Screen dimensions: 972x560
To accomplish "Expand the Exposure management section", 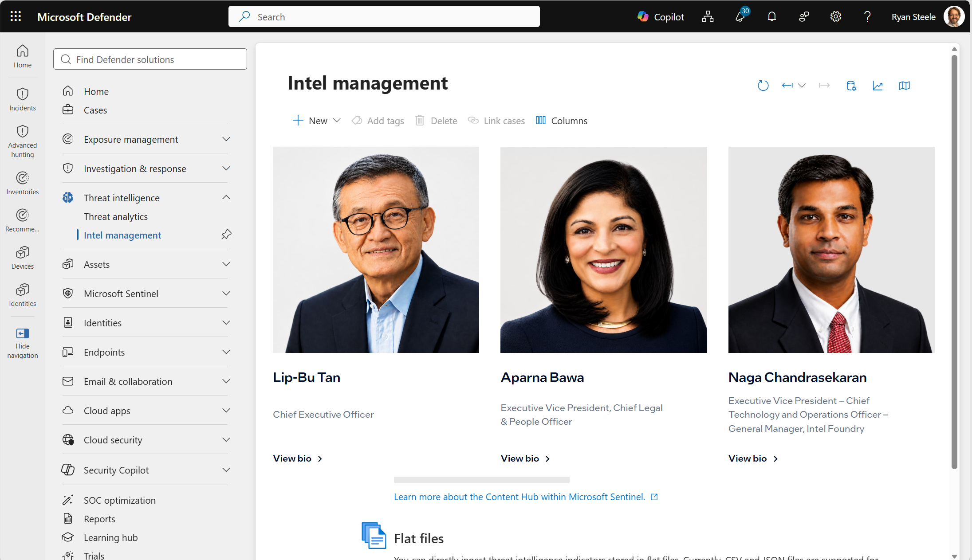I will (226, 139).
